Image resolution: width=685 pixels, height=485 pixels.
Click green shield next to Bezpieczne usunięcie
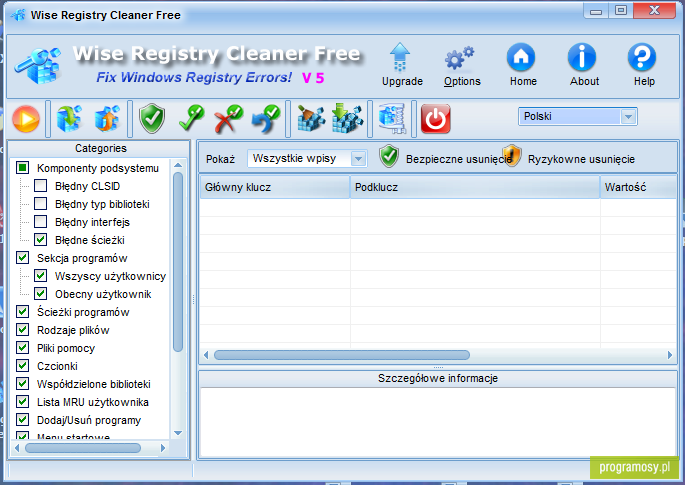click(388, 156)
